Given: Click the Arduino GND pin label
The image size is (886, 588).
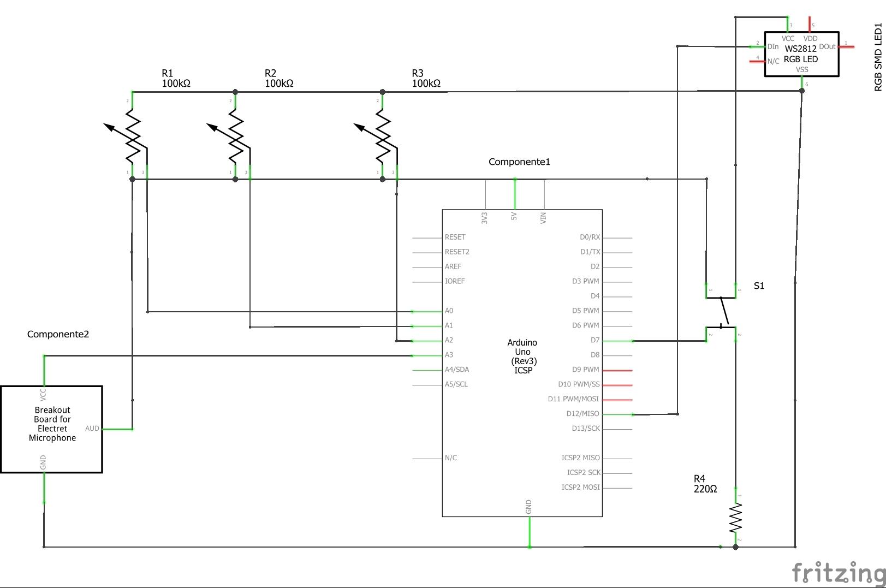Looking at the screenshot, I should (x=528, y=507).
